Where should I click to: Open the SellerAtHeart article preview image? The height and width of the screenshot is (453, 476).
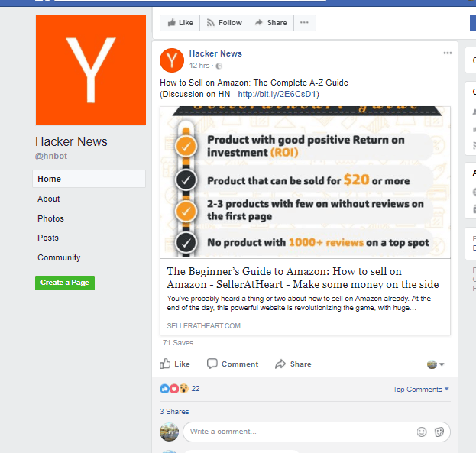click(x=305, y=182)
